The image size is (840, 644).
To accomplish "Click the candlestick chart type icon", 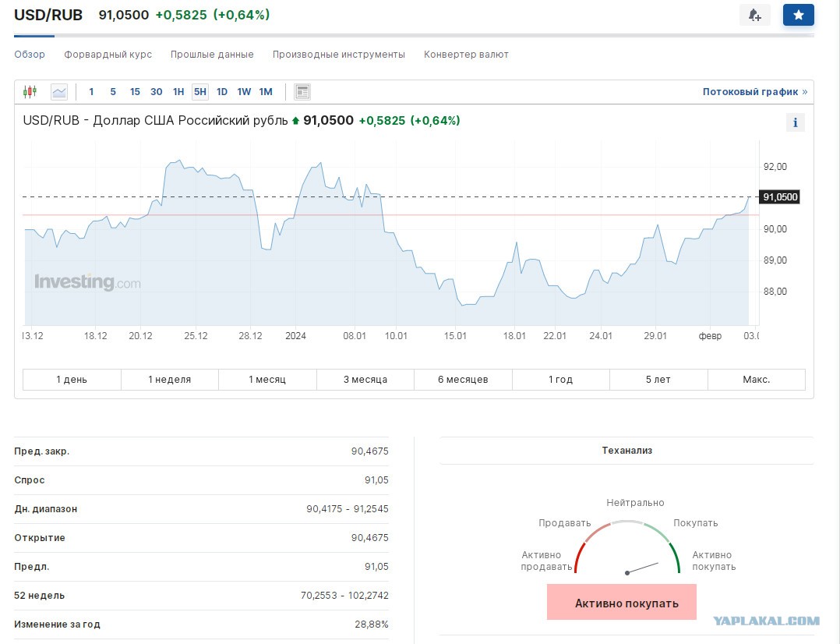I will pyautogui.click(x=30, y=92).
